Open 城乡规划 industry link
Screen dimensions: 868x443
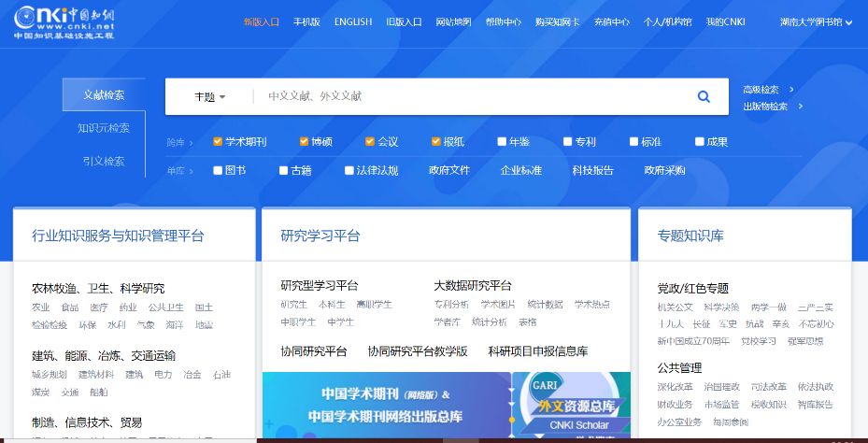point(50,375)
